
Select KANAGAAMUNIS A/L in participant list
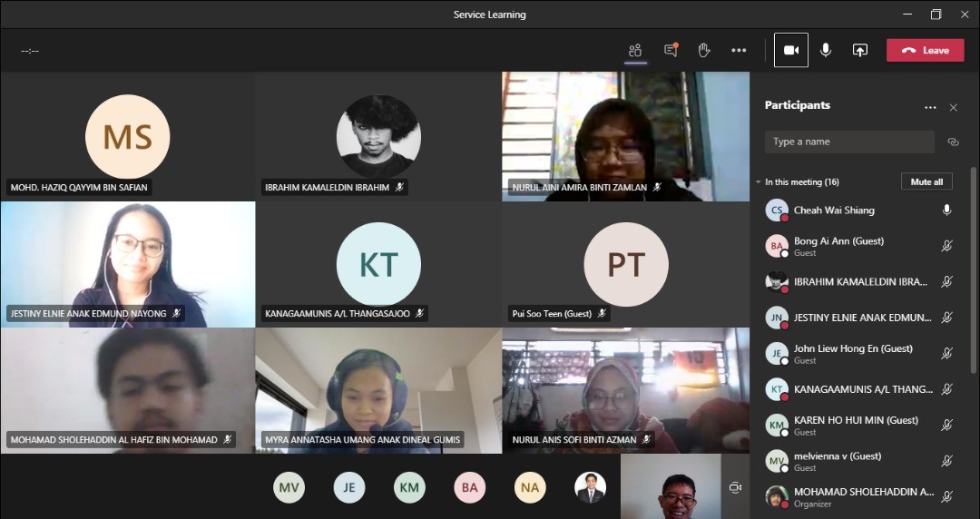point(860,389)
